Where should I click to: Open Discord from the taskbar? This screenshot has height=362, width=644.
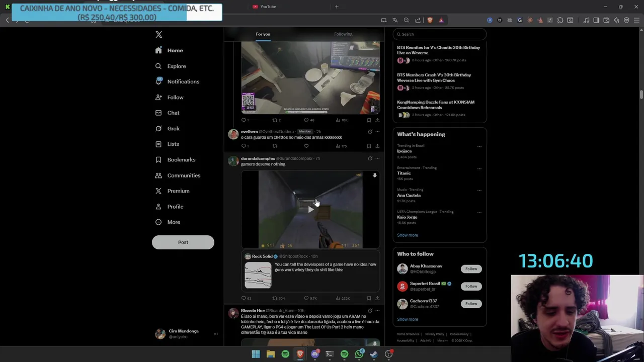point(315,354)
